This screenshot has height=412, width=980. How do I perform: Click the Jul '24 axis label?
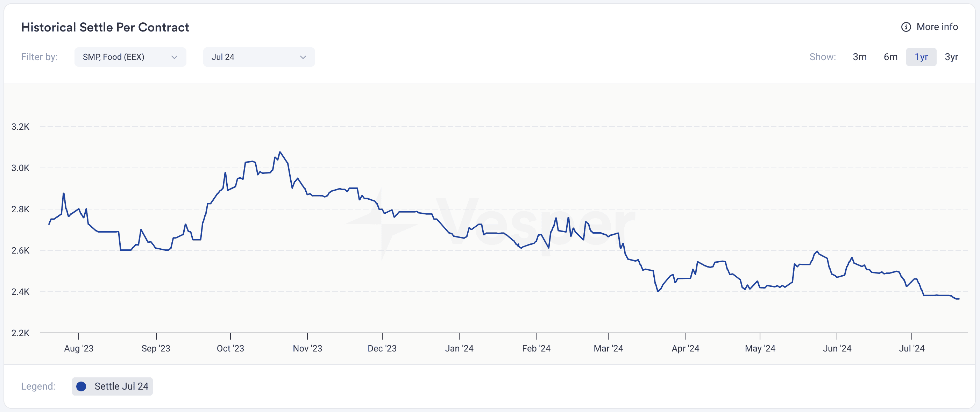click(911, 348)
